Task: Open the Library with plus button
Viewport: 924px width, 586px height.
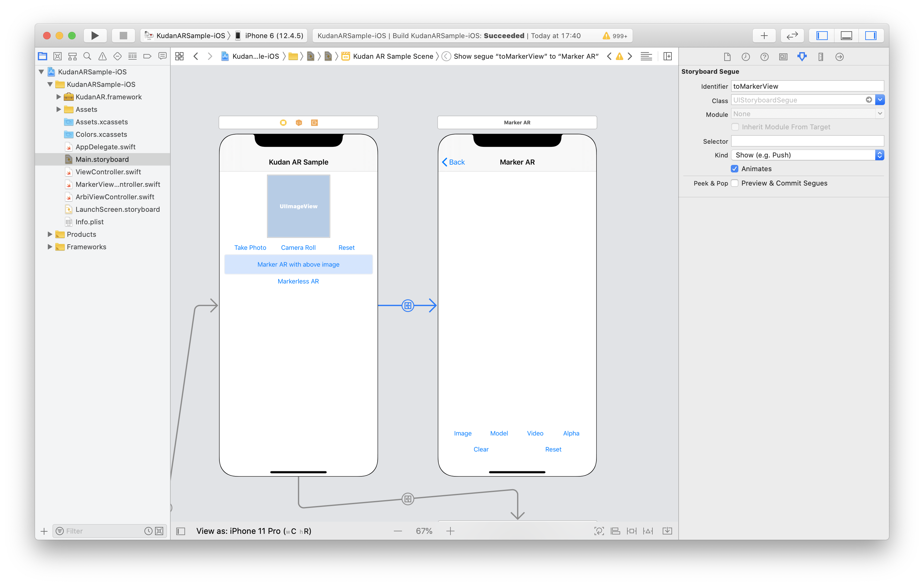Action: pyautogui.click(x=764, y=36)
